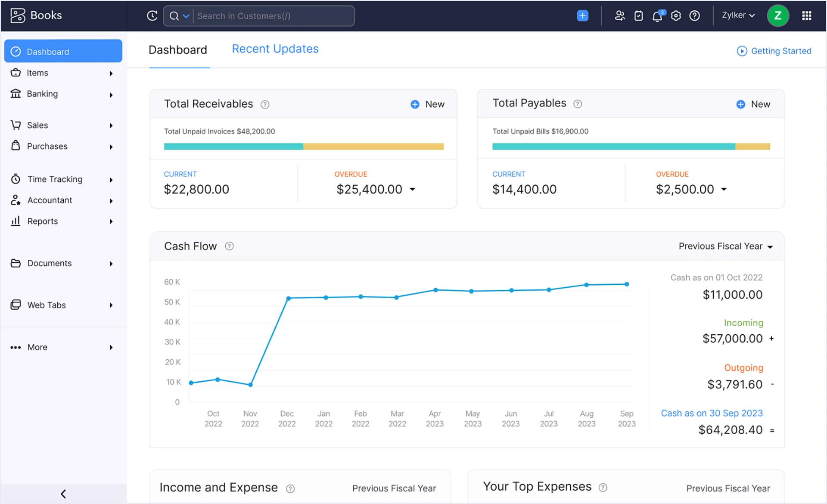Open the apps grid launcher

806,16
